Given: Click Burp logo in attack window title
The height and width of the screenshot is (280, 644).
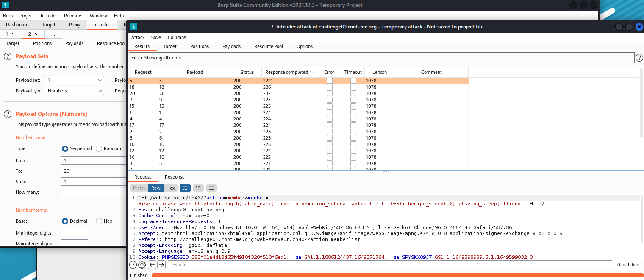Looking at the screenshot, I should (134, 27).
